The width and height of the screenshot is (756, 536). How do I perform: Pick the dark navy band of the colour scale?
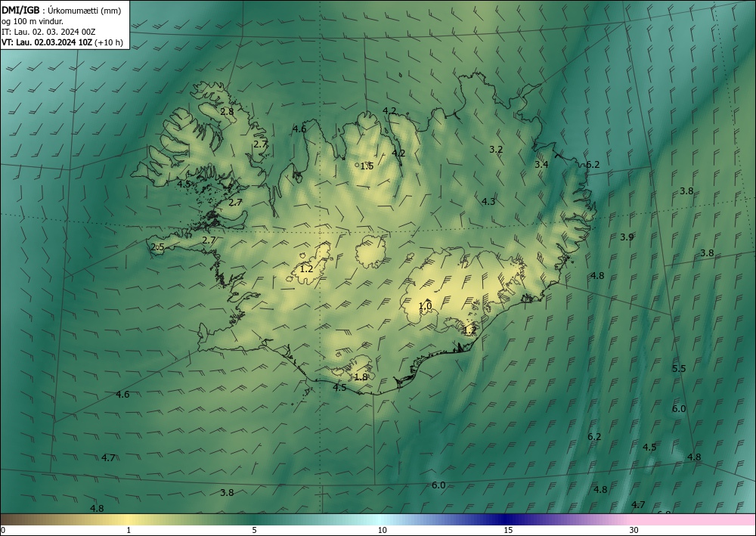coord(507,519)
